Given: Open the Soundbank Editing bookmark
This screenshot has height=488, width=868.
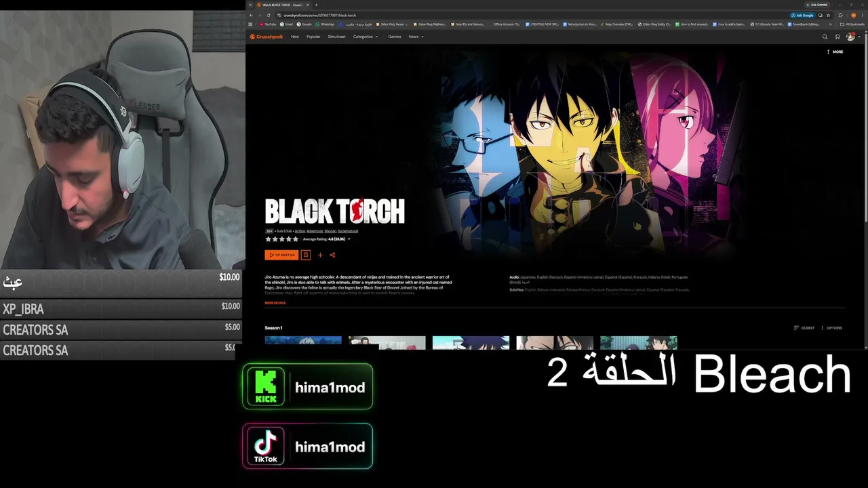Looking at the screenshot, I should click(804, 24).
